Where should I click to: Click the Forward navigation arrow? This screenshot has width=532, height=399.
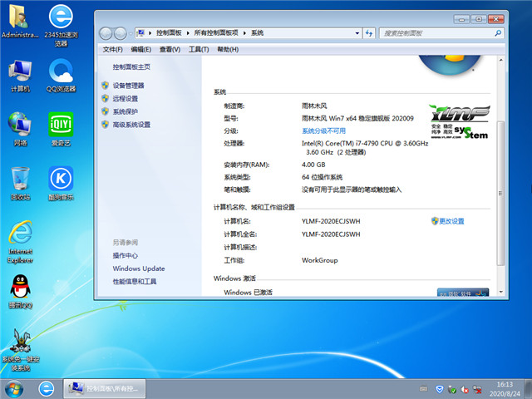click(120, 33)
